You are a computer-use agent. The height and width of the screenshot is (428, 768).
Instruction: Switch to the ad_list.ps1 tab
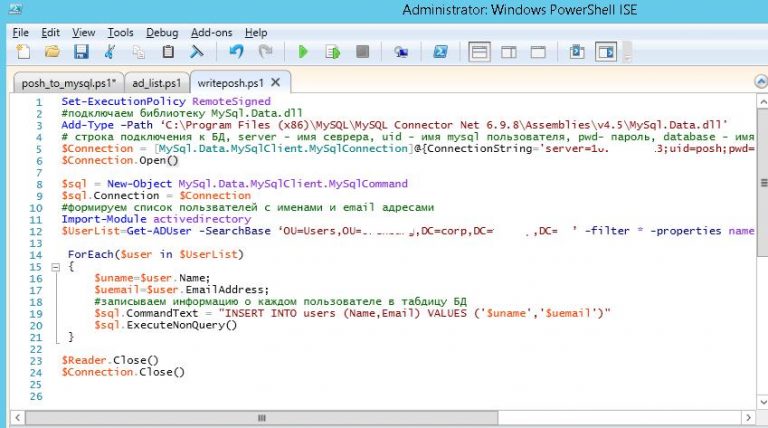click(x=157, y=83)
